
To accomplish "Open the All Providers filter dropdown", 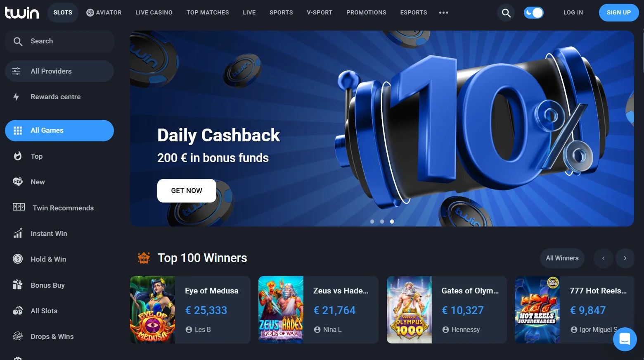I will pos(59,71).
